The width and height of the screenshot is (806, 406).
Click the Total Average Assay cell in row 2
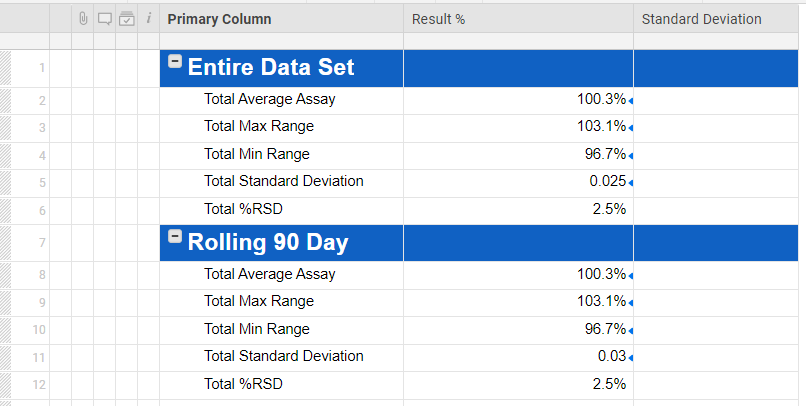pos(269,99)
